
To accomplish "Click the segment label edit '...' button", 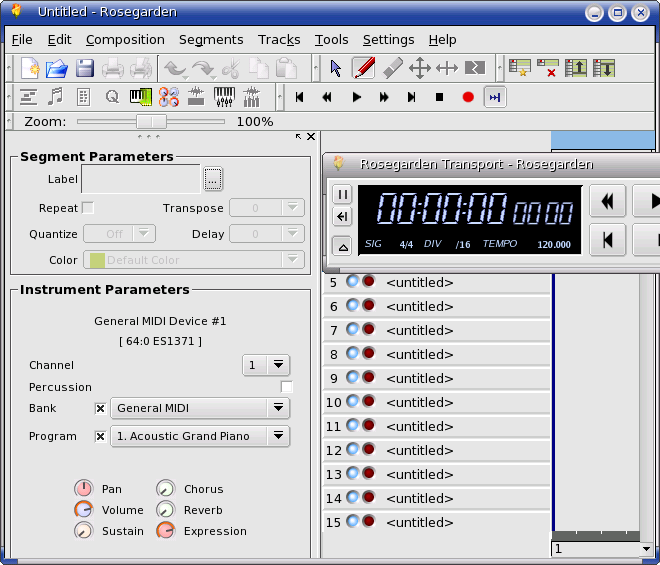I will tap(213, 179).
